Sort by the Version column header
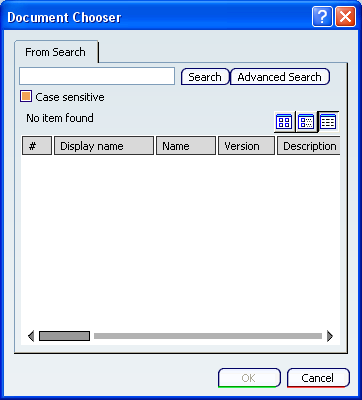 coord(246,146)
